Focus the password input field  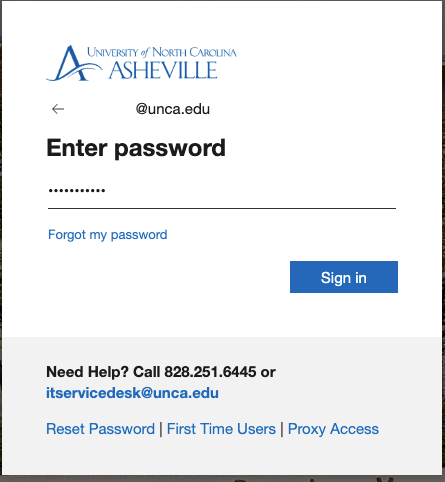[222, 191]
